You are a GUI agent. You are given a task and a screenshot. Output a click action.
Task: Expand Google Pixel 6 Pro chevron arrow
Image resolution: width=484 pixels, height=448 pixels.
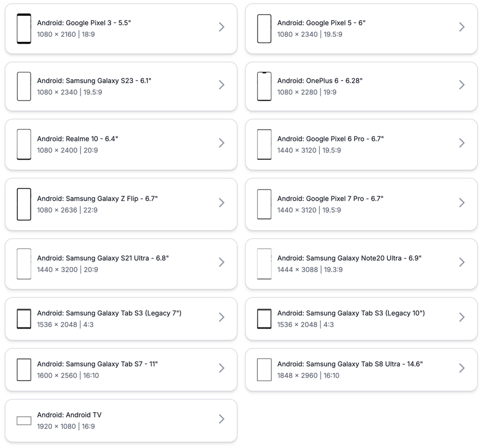(x=461, y=143)
